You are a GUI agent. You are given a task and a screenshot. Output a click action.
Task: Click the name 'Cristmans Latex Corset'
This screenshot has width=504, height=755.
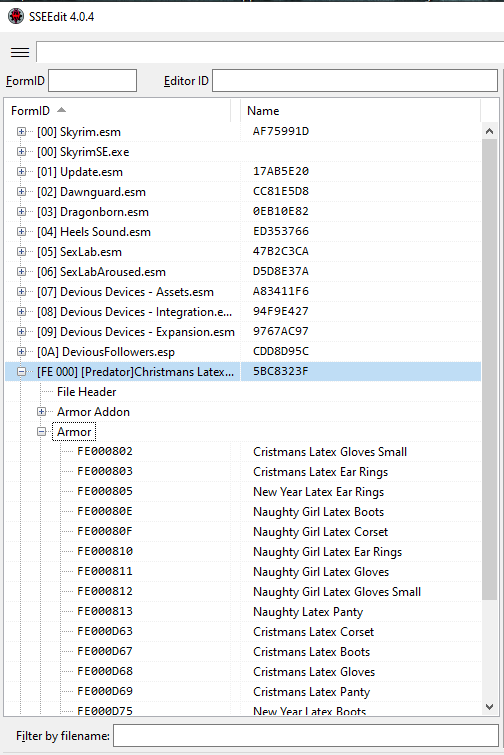click(313, 632)
